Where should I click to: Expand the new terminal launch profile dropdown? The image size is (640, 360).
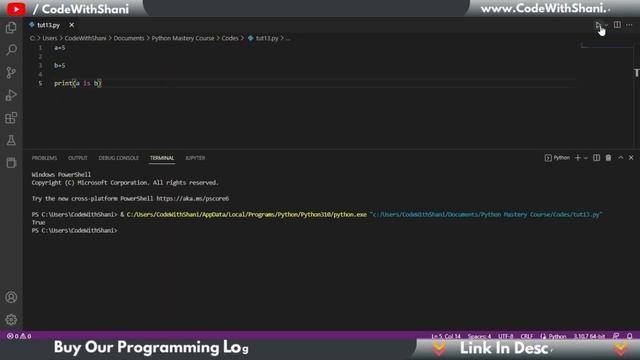pyautogui.click(x=586, y=158)
